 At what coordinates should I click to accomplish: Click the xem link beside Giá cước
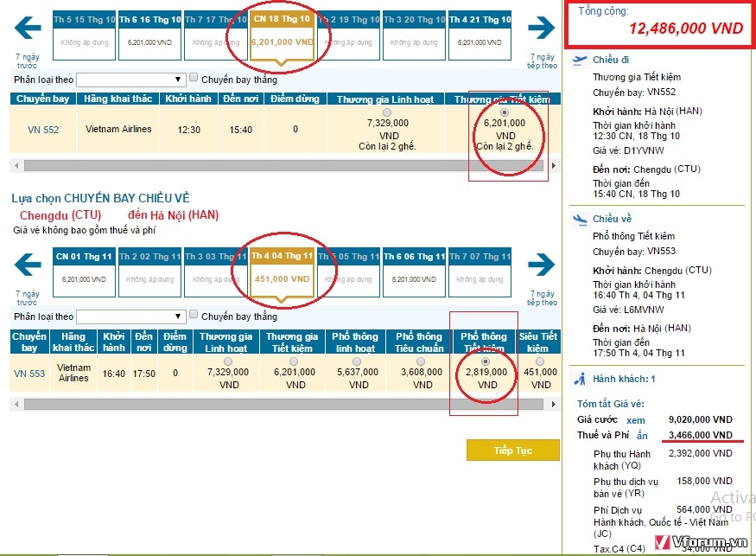tap(635, 420)
